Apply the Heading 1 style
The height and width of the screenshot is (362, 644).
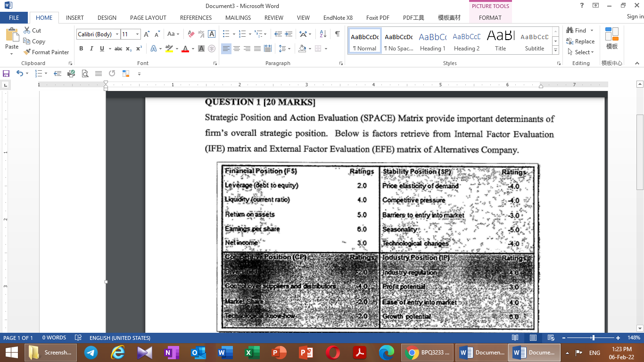tap(432, 41)
